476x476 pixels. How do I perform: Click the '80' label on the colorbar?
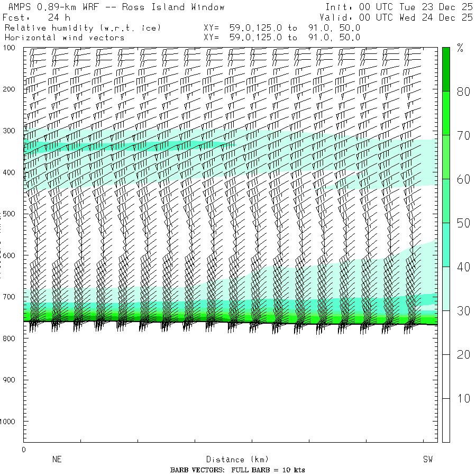(463, 91)
